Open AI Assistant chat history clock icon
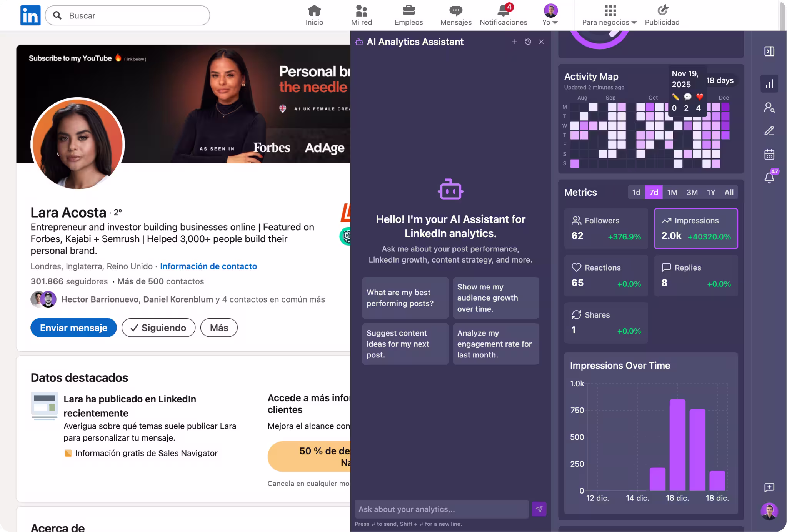The image size is (787, 532). tap(528, 42)
